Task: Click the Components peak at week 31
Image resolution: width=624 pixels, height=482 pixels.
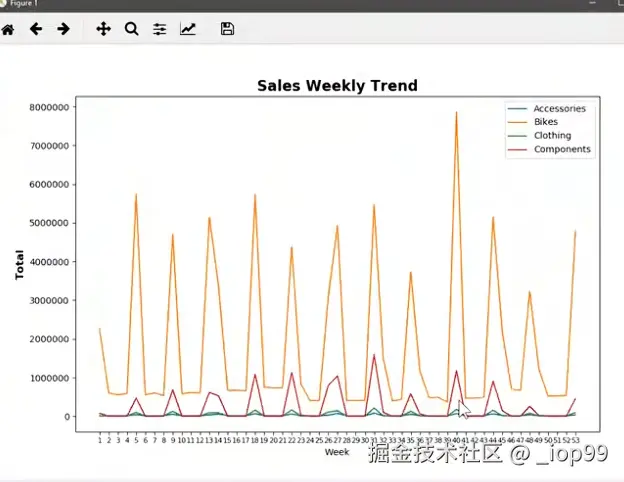Action: 374,355
